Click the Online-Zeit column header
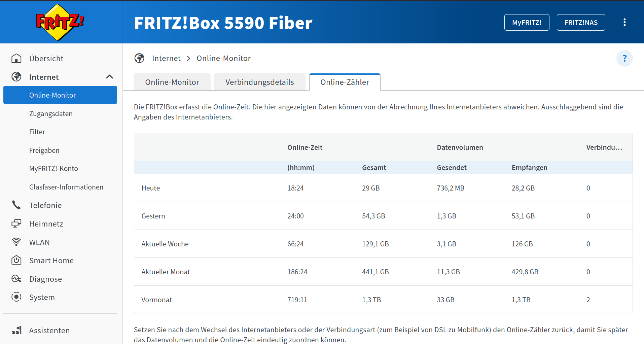Image resolution: width=644 pixels, height=344 pixels. click(x=305, y=147)
